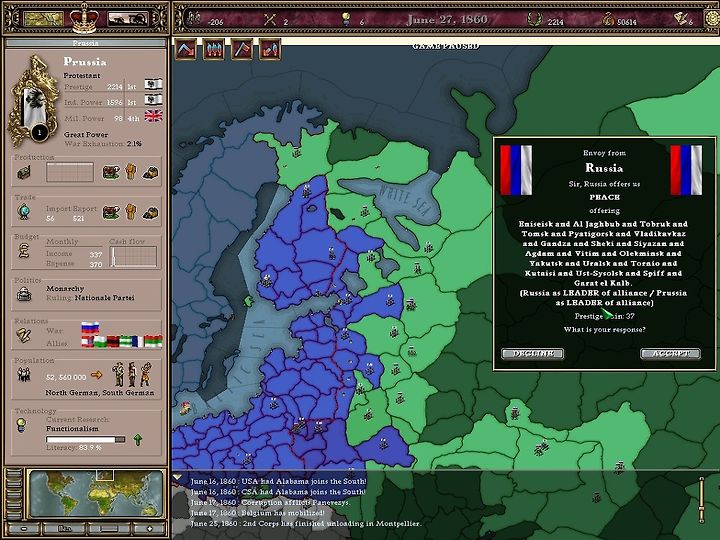
Task: Click the 'Functionalism' current research text
Action: (x=72, y=428)
